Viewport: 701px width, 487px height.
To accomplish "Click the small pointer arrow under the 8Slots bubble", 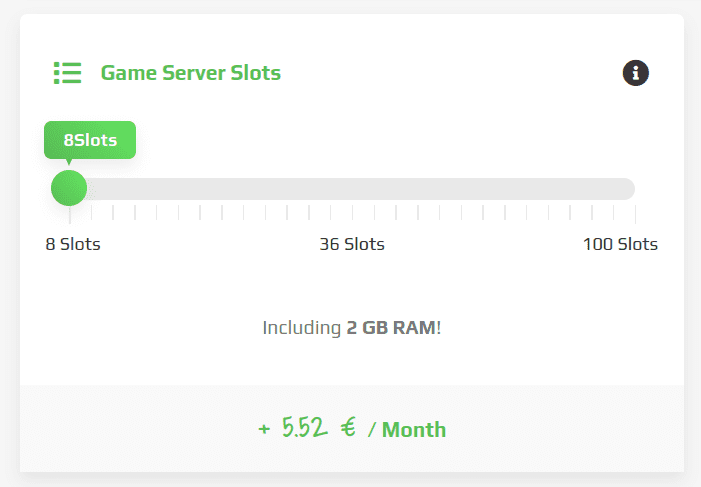I will pos(69,162).
